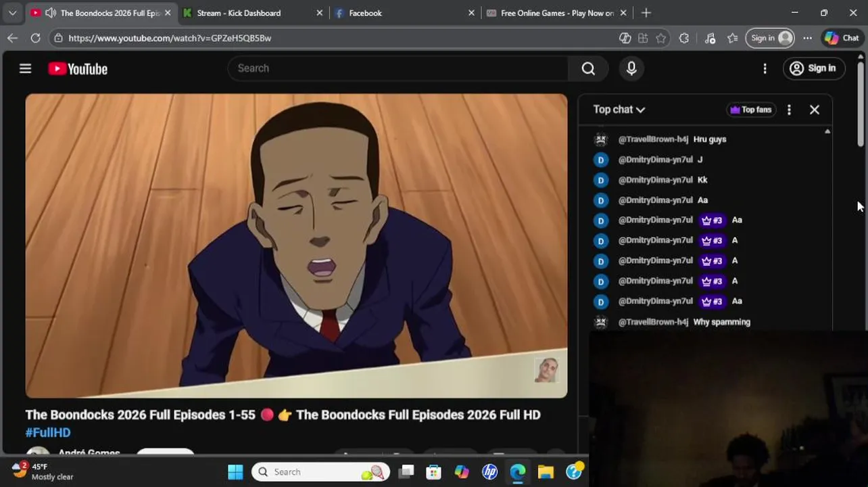
Task: Open the browser extensions puzzle icon
Action: click(684, 39)
